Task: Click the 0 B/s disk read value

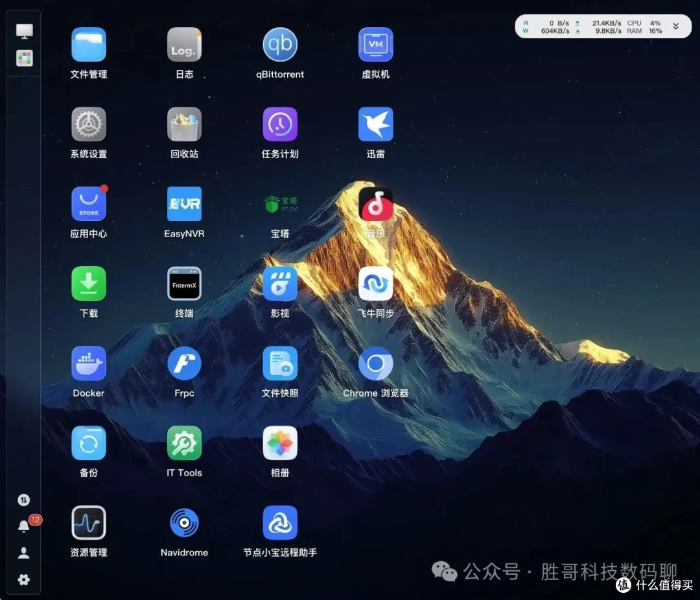Action: click(x=559, y=23)
